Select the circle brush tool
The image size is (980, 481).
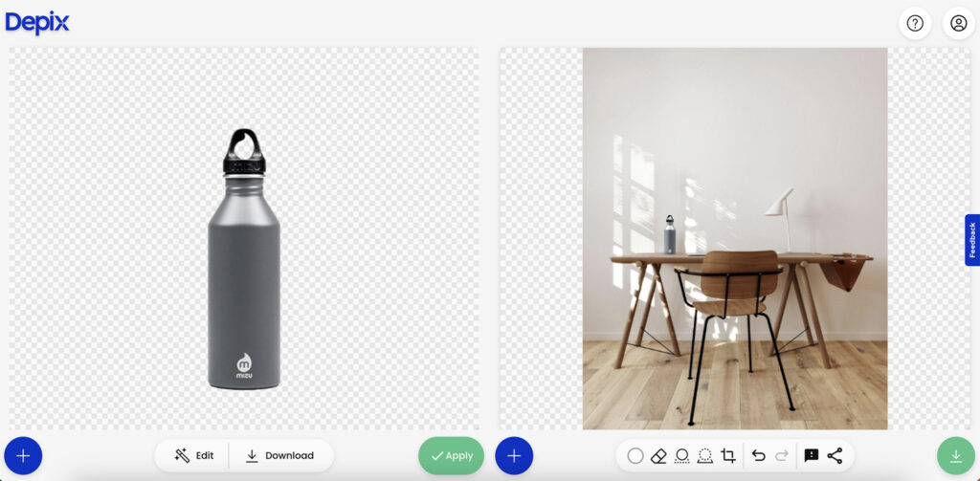coord(635,455)
